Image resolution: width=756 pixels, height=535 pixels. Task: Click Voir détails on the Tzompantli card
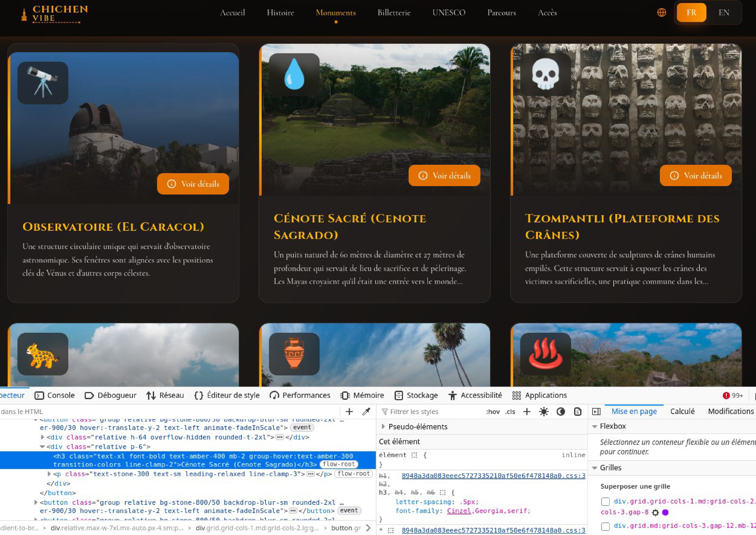pos(696,176)
